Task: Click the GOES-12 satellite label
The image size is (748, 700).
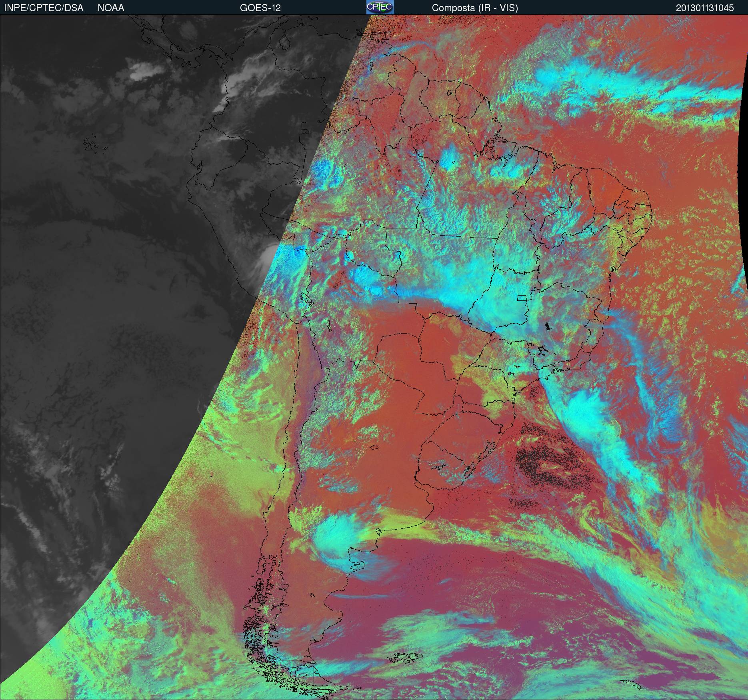Action: [260, 8]
